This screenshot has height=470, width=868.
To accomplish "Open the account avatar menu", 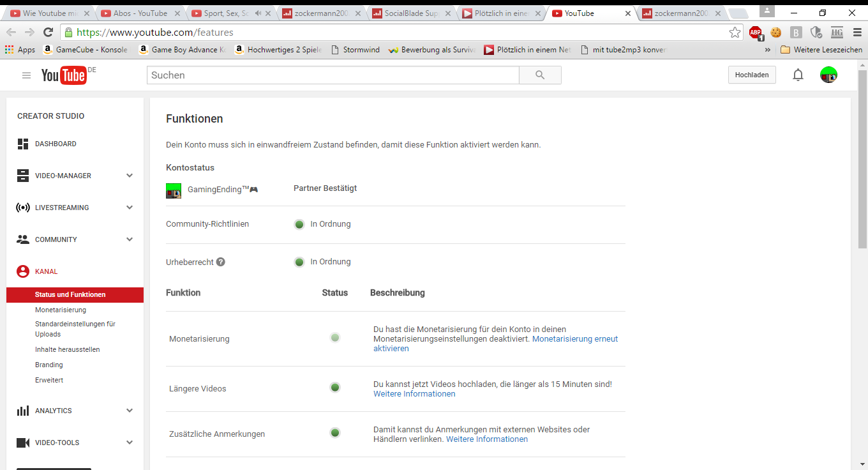I will click(x=828, y=75).
